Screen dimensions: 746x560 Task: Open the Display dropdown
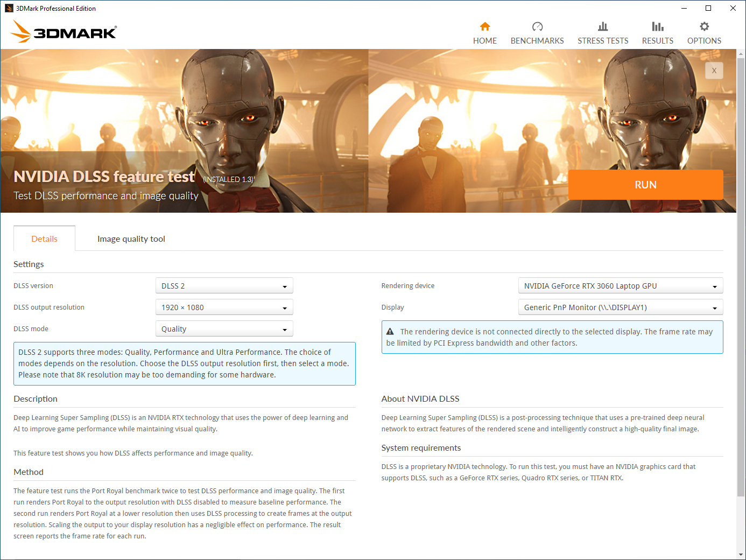coord(620,307)
